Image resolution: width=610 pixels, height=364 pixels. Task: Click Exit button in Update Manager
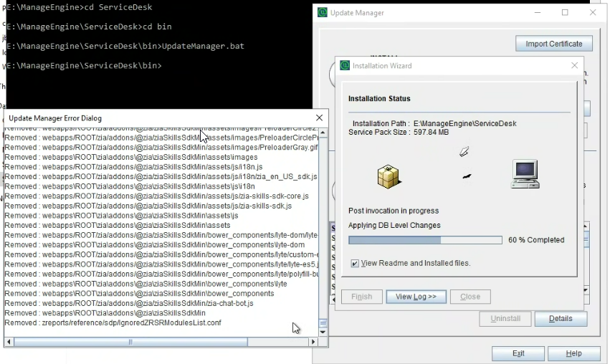(518, 353)
